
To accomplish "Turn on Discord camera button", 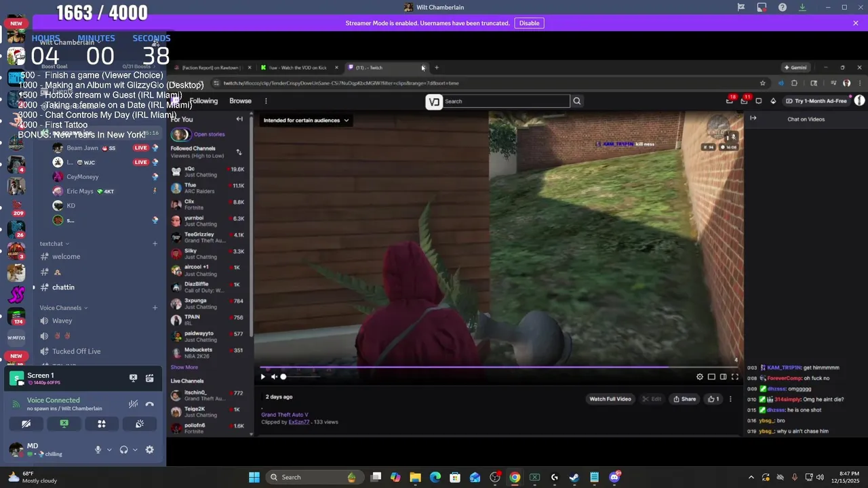I will click(x=26, y=424).
